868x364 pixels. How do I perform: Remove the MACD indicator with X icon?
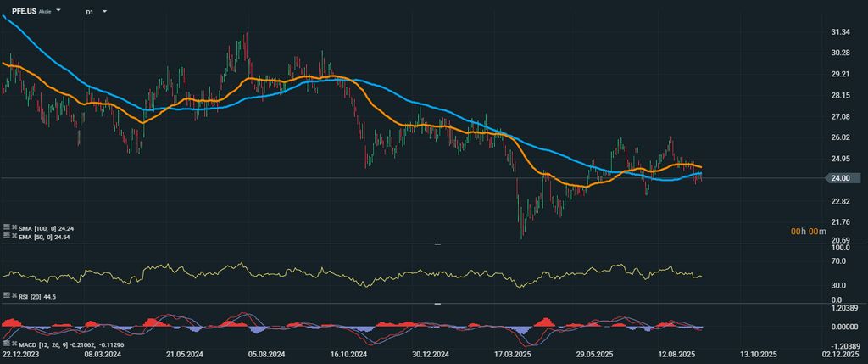pyautogui.click(x=15, y=345)
